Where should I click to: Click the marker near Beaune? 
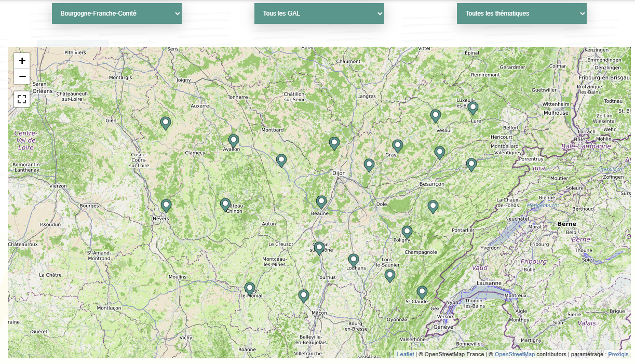[321, 201]
